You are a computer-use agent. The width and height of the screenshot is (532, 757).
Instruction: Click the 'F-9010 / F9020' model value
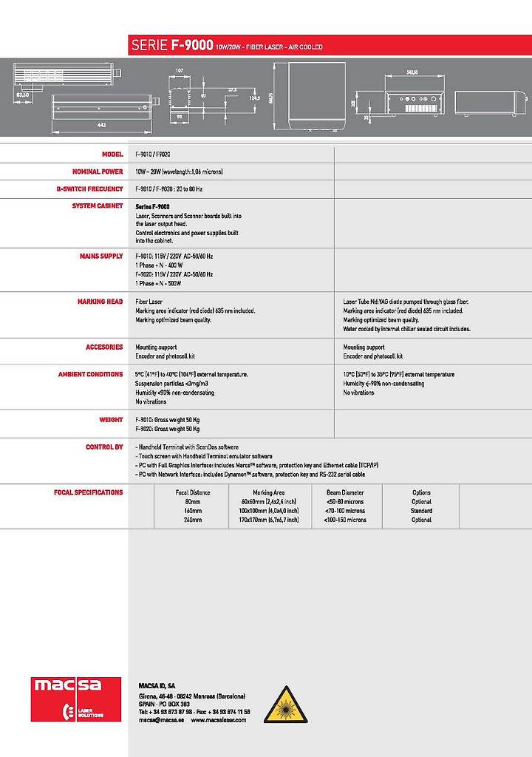152,155
